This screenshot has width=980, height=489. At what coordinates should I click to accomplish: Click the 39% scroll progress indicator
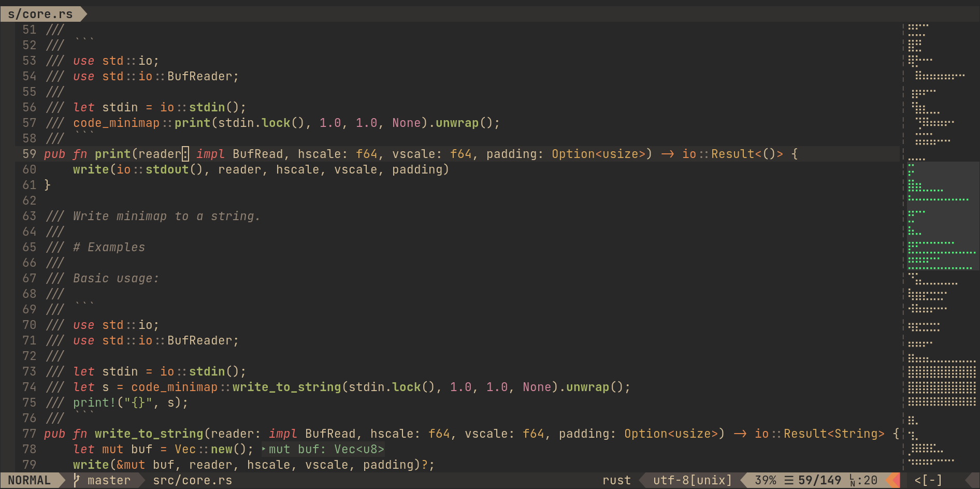tap(766, 480)
